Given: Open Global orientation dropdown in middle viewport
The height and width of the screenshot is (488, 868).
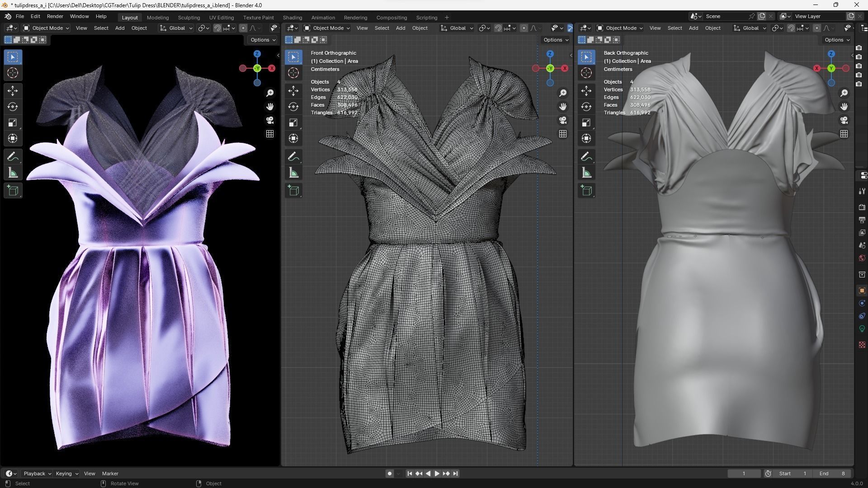Looking at the screenshot, I should (x=457, y=28).
